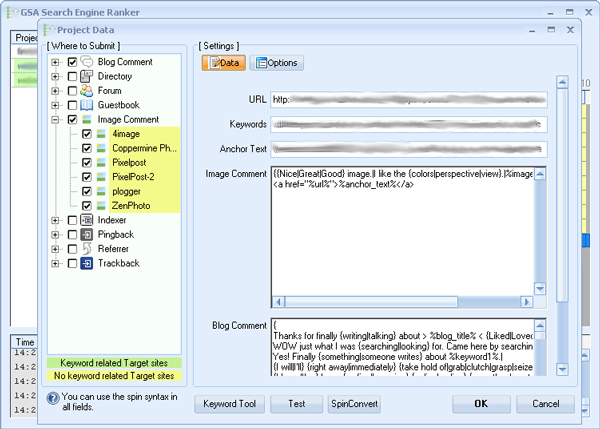Click the Indexer category icon
The width and height of the screenshot is (600, 429).
[x=87, y=220]
